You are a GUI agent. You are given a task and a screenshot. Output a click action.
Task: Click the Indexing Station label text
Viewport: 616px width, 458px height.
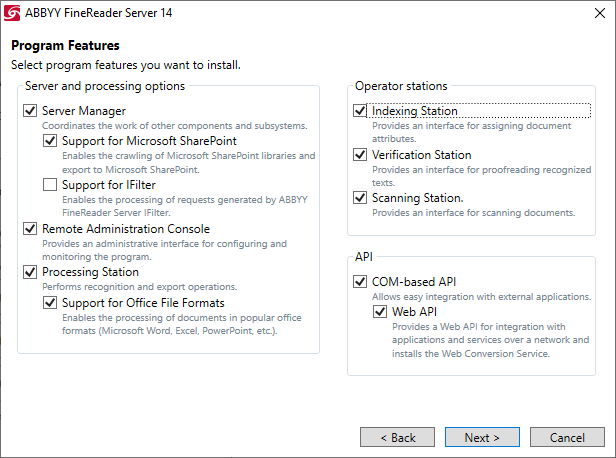(x=414, y=111)
